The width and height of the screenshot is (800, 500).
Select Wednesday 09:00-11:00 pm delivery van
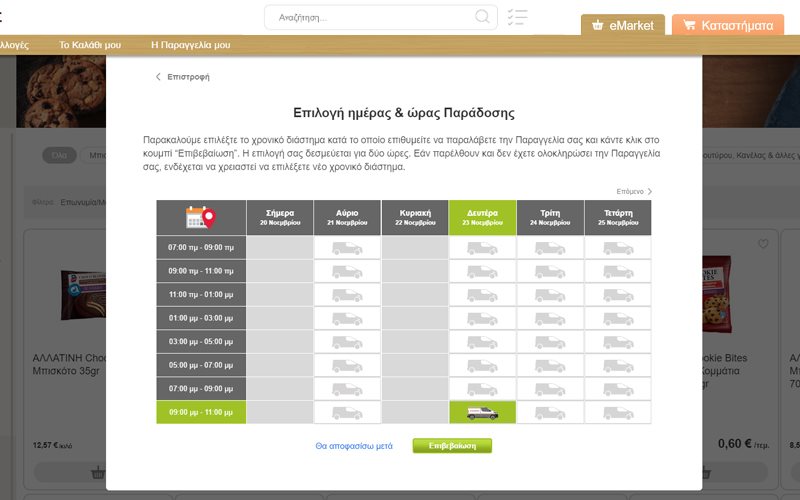pos(617,412)
